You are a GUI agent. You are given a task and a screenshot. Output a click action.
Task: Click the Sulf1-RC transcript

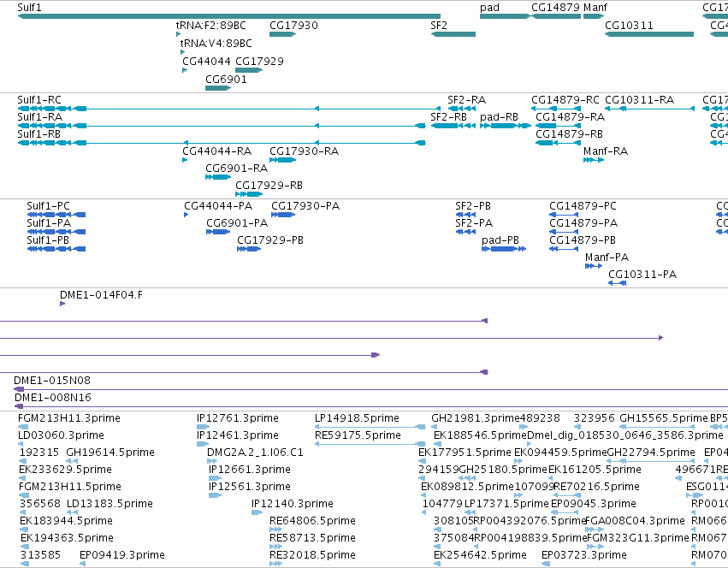pyautogui.click(x=229, y=109)
